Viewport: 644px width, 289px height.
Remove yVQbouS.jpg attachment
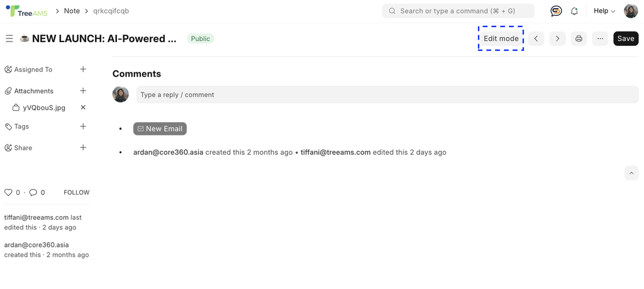point(83,107)
